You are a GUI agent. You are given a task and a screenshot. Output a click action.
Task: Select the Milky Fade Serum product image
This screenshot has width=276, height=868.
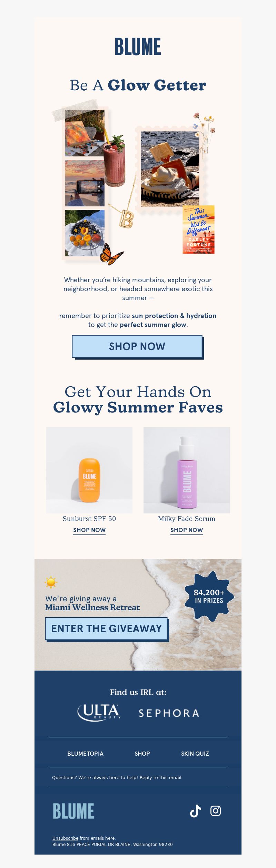187,470
